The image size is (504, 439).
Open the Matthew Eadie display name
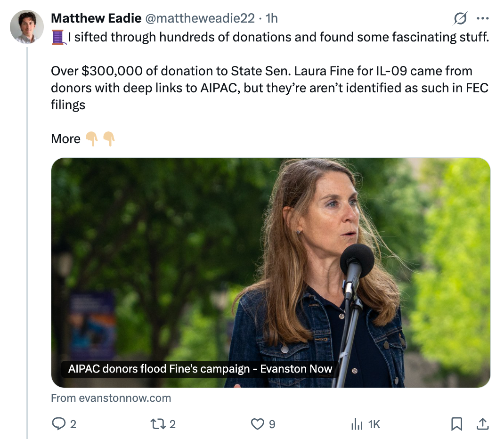[96, 18]
